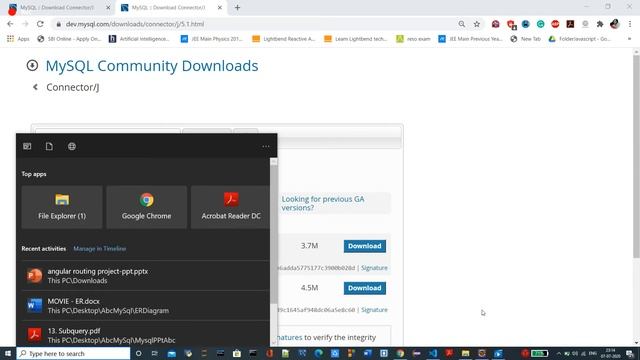Open Apps bookmarks shortcut
This screenshot has height=360, width=640.
click(x=18, y=39)
